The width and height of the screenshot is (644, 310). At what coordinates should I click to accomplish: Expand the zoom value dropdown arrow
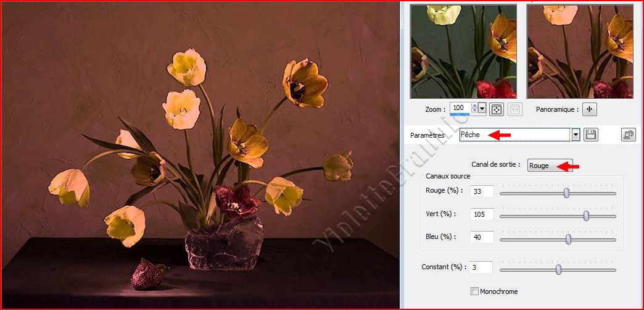[x=482, y=109]
